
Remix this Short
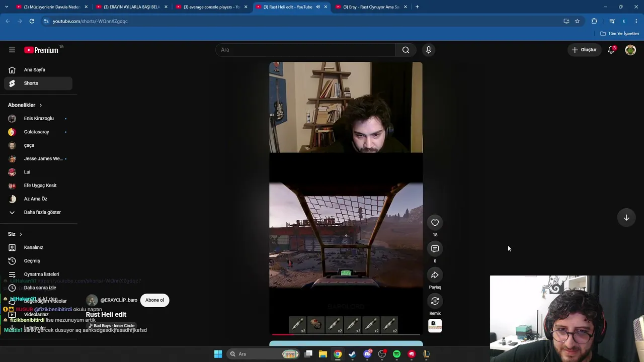pos(435,301)
